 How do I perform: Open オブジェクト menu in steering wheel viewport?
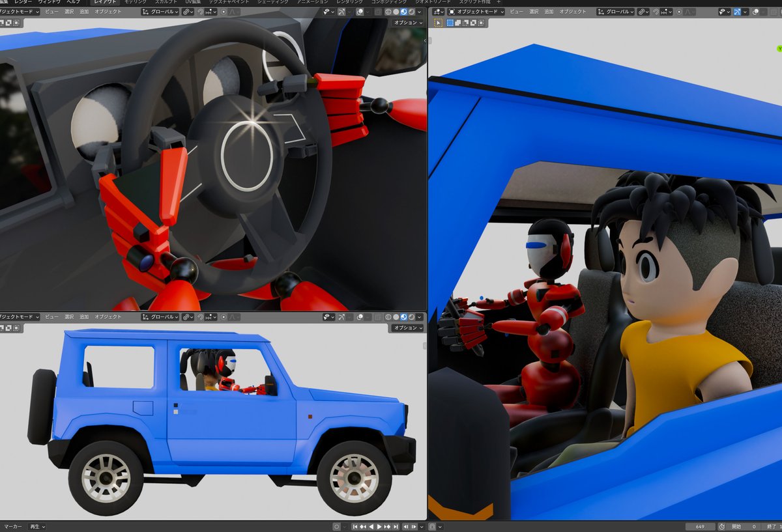pyautogui.click(x=108, y=12)
